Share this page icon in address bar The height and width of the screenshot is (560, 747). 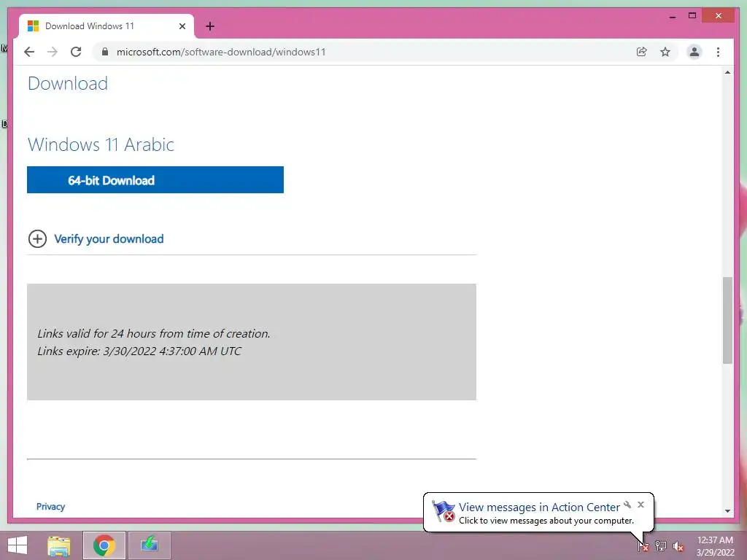pyautogui.click(x=642, y=52)
